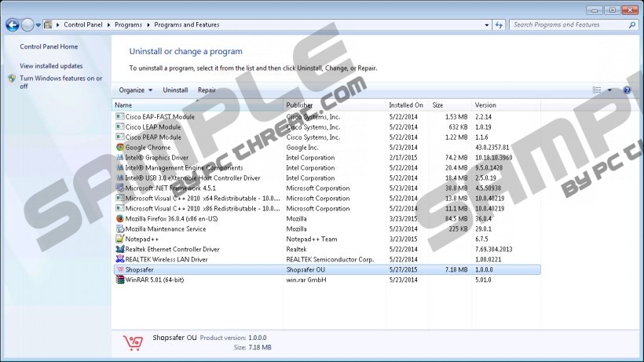Click the Back navigation arrow button
Viewport: 644px width, 362px height.
(x=12, y=25)
